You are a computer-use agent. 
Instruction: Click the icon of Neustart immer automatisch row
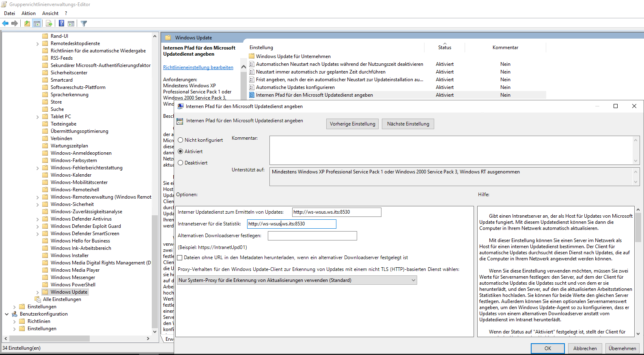[x=252, y=72]
